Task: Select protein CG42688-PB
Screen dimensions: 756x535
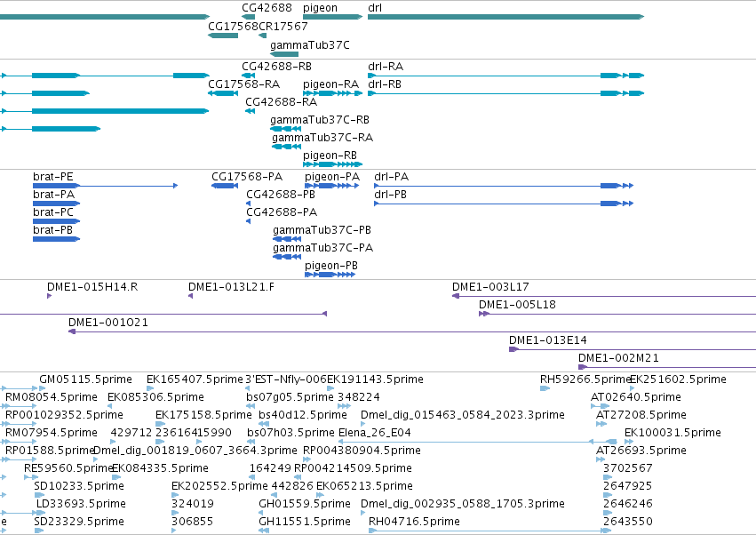Action: click(281, 195)
